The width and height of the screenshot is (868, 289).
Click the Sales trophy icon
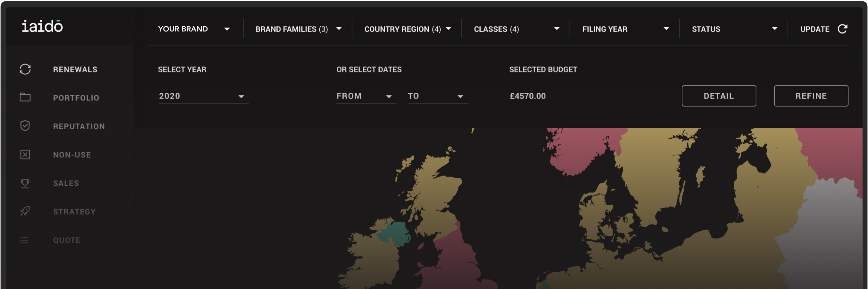[x=25, y=183]
